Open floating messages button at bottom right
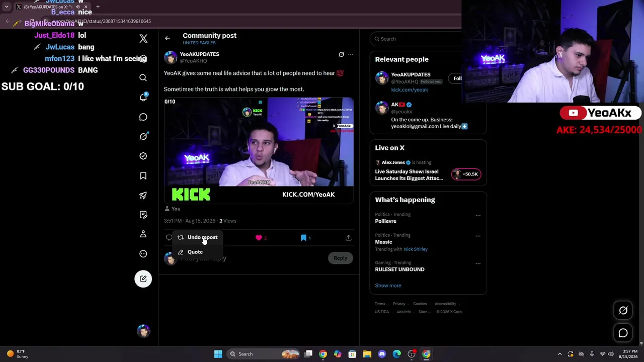This screenshot has width=644, height=362. tap(623, 333)
